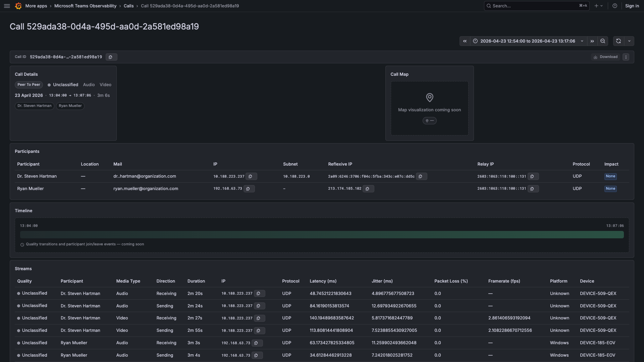Click the zoom out time range icon

click(603, 41)
